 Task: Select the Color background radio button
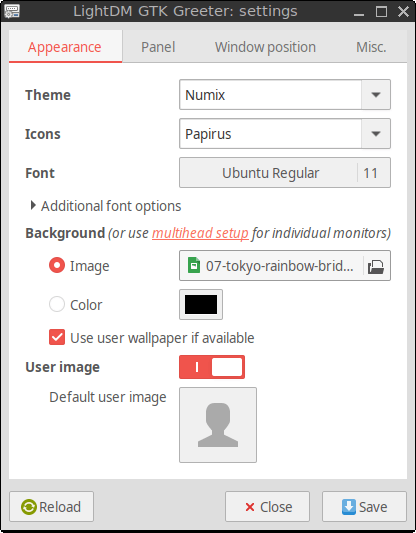[57, 304]
